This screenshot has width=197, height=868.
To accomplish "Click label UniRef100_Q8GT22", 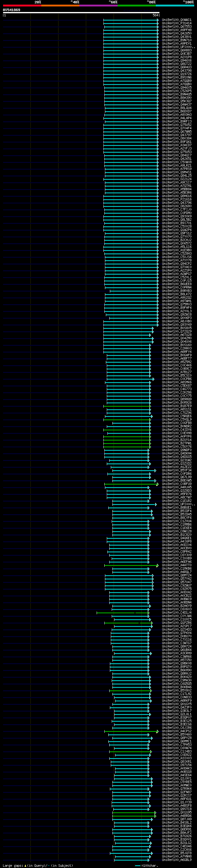I will click(176, 64).
